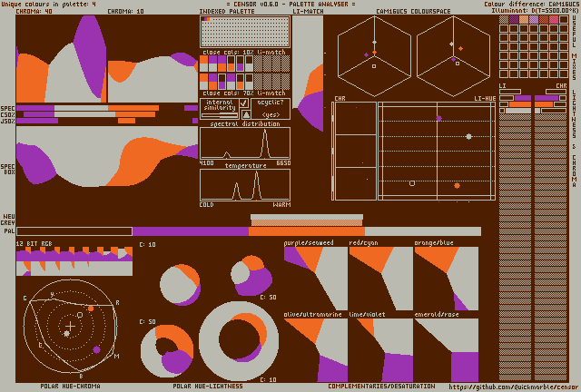Select dark brown segment of the PAL bar

point(74,231)
